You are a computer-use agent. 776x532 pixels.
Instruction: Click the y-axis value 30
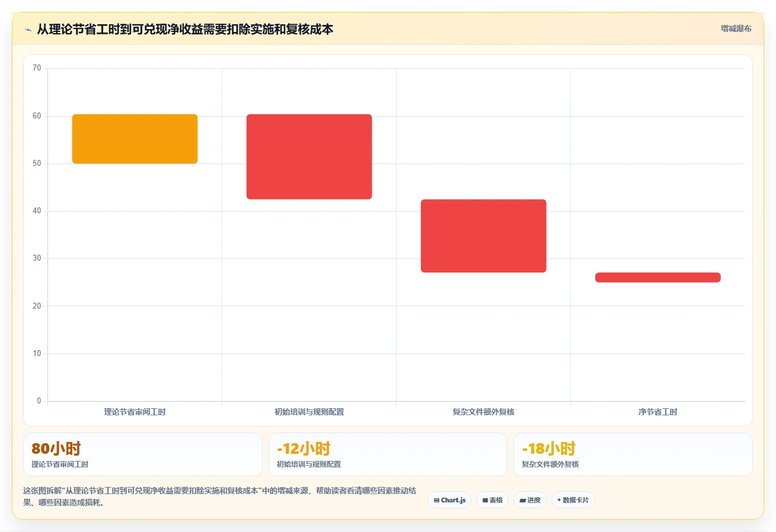[37, 258]
